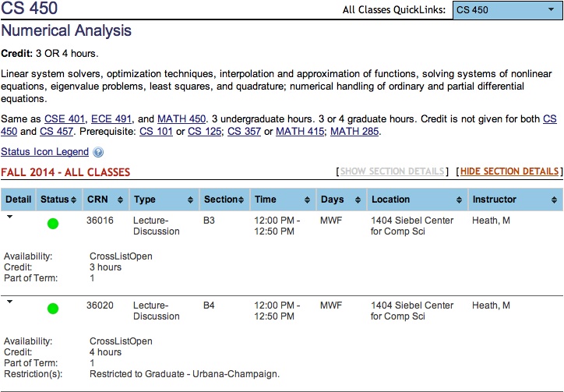Screen dimensions: 564x392
Task: Open the MATH 450 cross-listed course link
Action: point(182,118)
